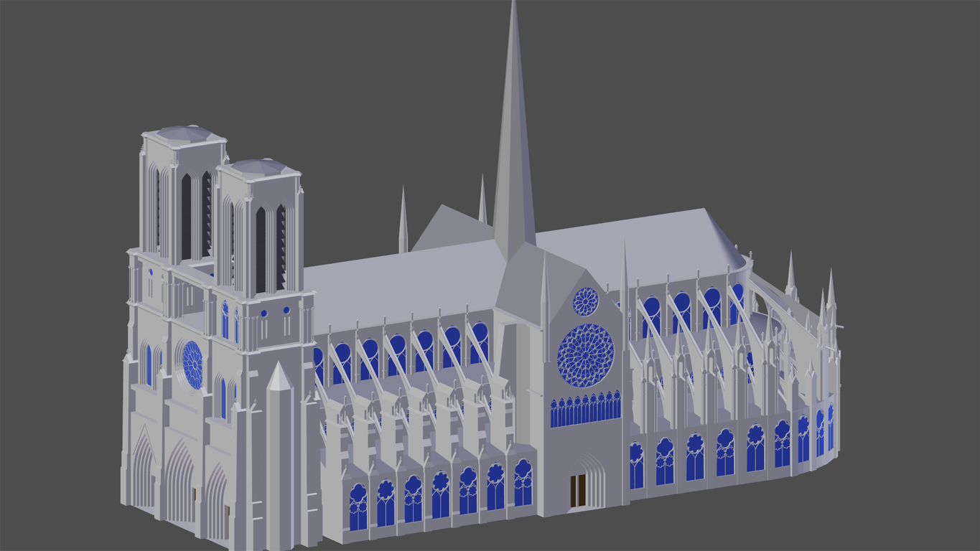Click the brown transept entrance door
This screenshot has height=551, width=980.
[578, 490]
